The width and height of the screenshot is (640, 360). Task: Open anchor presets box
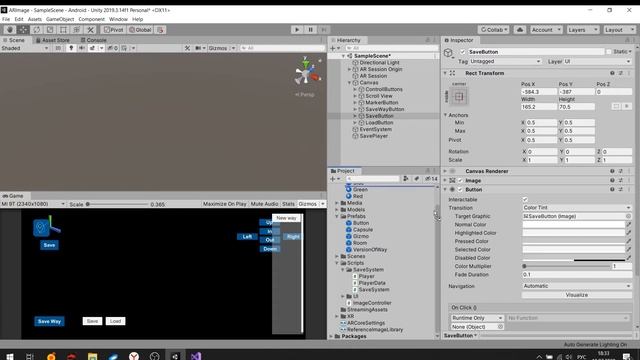pos(459,97)
